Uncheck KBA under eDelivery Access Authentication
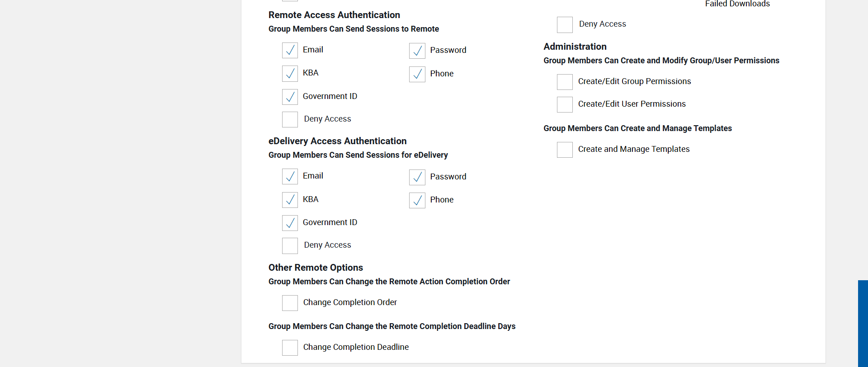 pos(290,200)
